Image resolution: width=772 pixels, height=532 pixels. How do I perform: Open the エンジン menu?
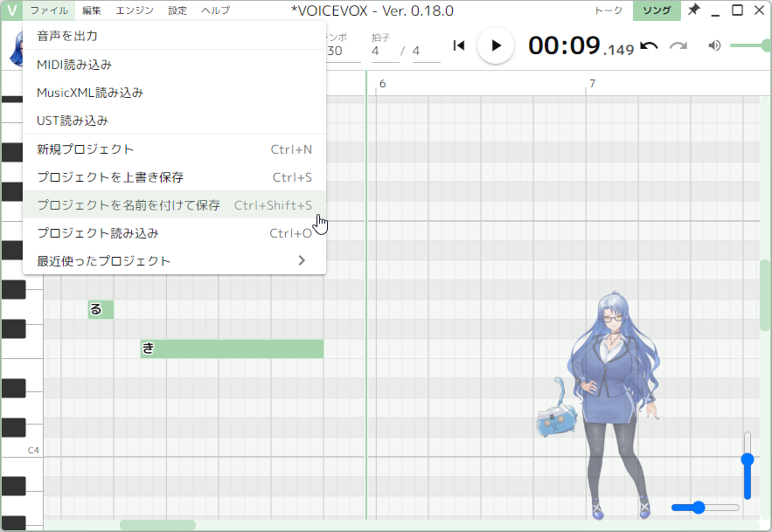[133, 10]
